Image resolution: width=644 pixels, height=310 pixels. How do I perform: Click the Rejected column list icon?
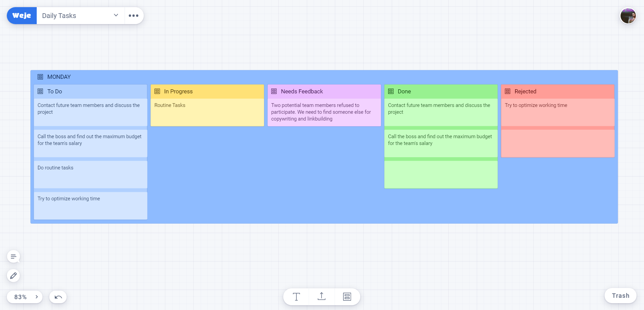[508, 91]
